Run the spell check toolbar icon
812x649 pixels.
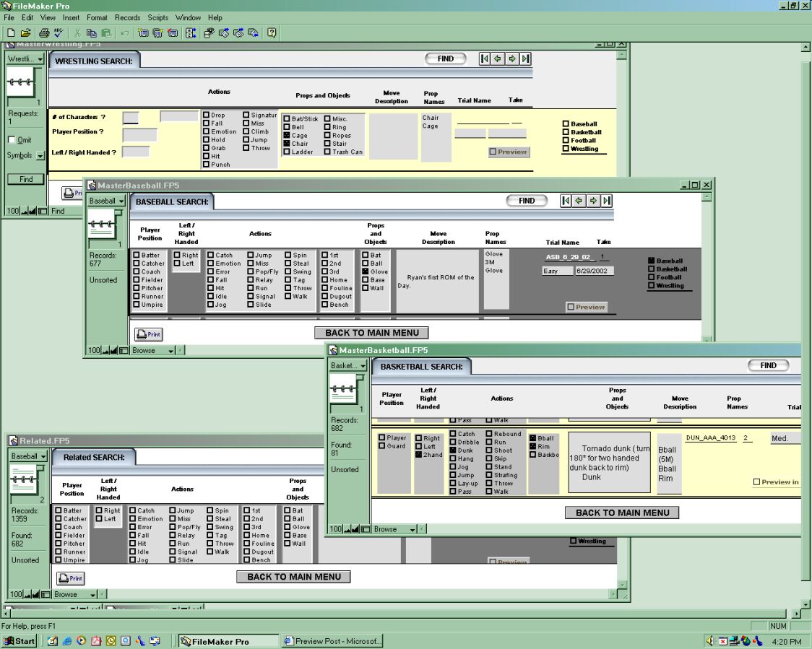click(x=57, y=32)
